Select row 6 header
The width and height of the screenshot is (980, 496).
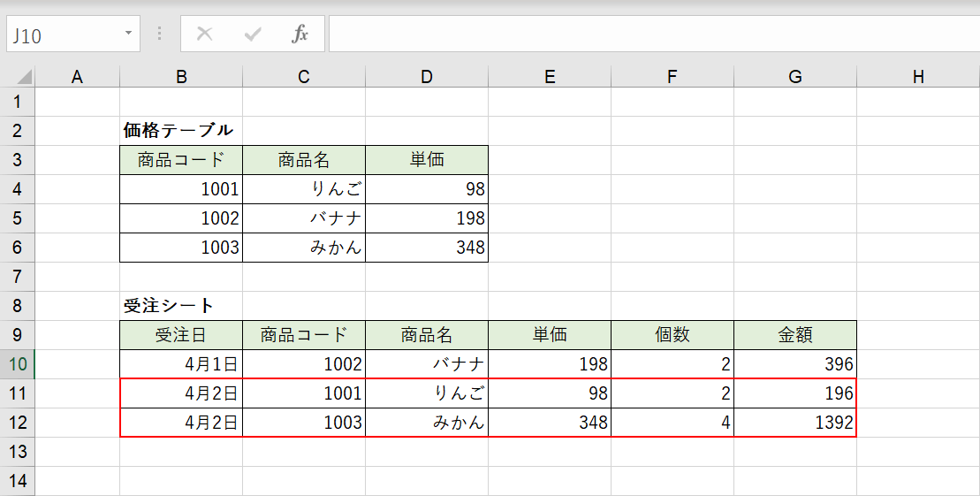point(17,247)
